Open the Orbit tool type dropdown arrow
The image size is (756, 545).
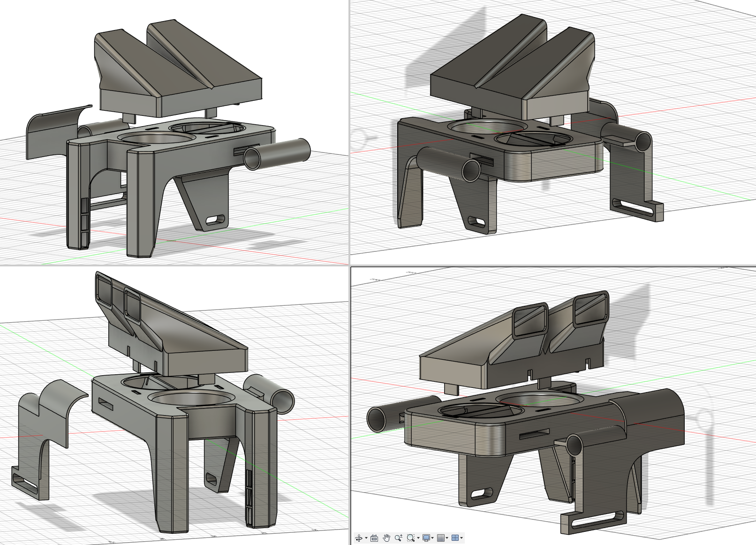[x=366, y=538]
